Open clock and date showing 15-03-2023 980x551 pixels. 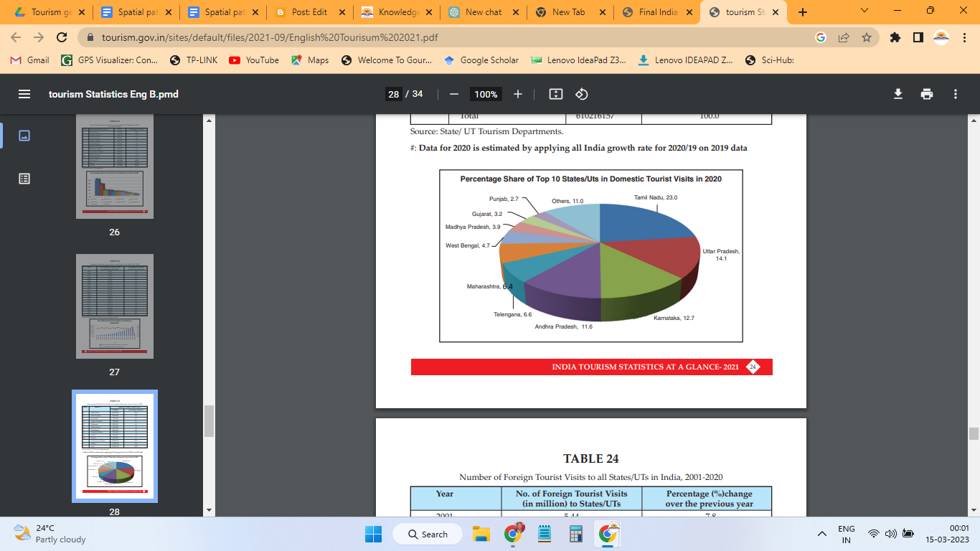tap(948, 534)
